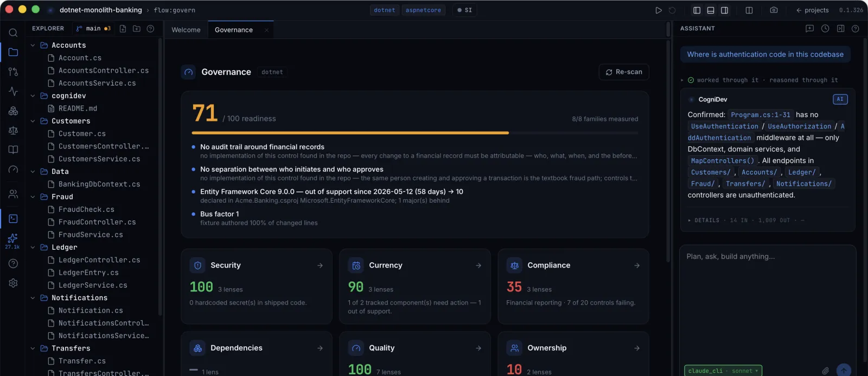Collapse the Notifications folder

33,298
